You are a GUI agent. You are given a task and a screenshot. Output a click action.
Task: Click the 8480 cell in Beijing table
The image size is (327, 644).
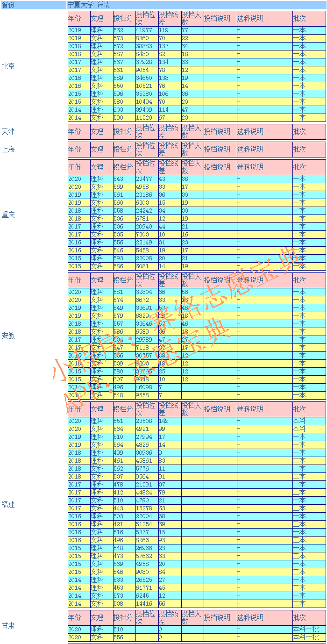(147, 54)
